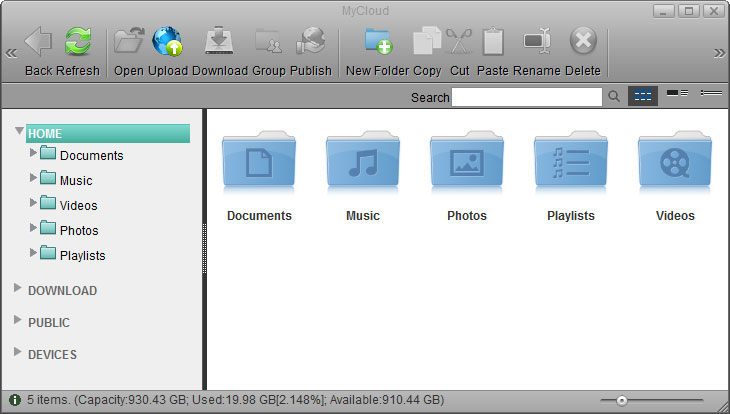Click the Delete toolbar icon
Screen dimensions: 730x414
(583, 42)
